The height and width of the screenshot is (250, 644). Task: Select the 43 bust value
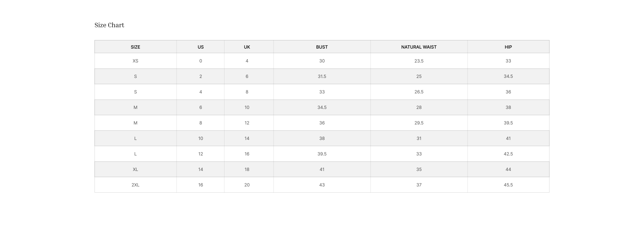tap(322, 185)
